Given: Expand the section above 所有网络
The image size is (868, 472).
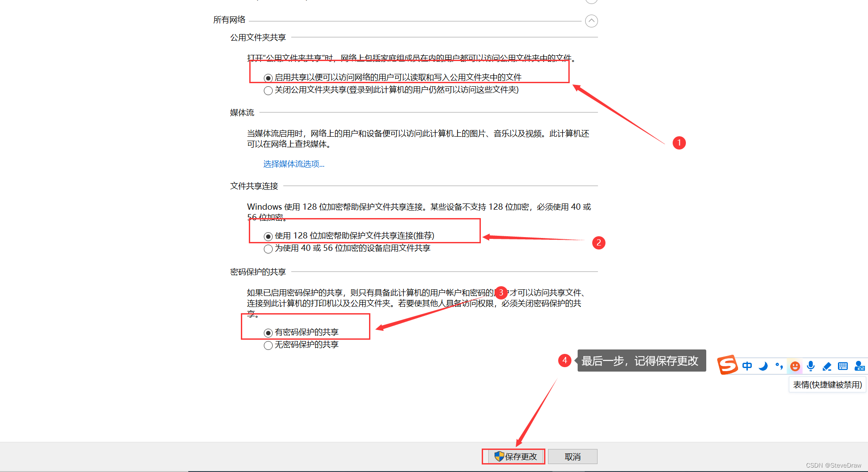Looking at the screenshot, I should (x=591, y=2).
